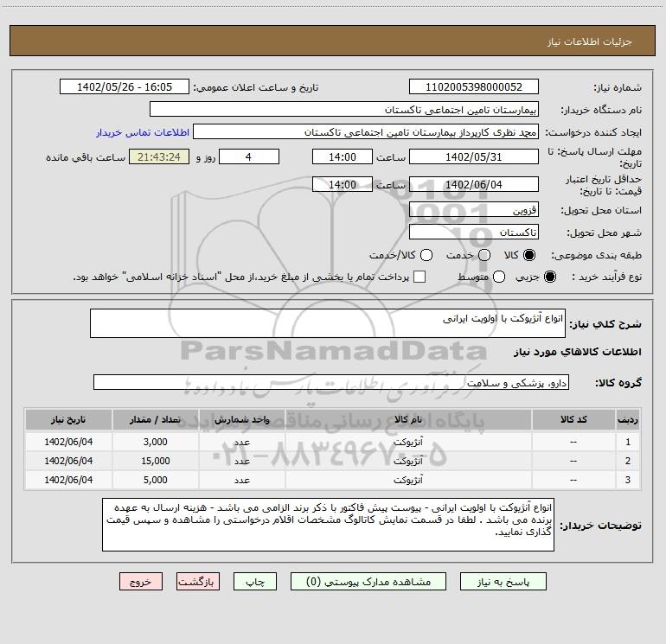Select the کالا radio button
Image resolution: width=666 pixels, height=644 pixels.
[529, 255]
